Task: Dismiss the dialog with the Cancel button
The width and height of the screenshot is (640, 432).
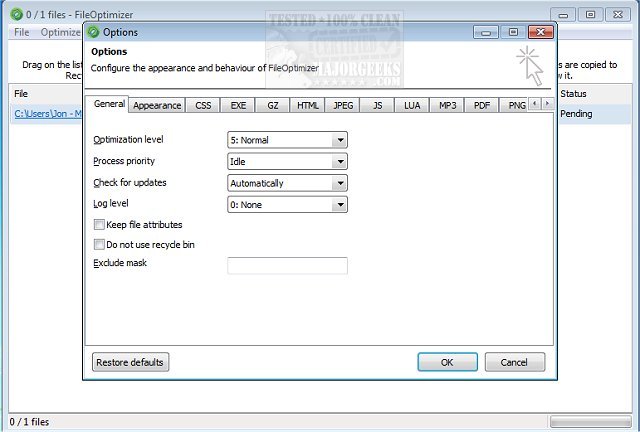Action: [x=514, y=362]
